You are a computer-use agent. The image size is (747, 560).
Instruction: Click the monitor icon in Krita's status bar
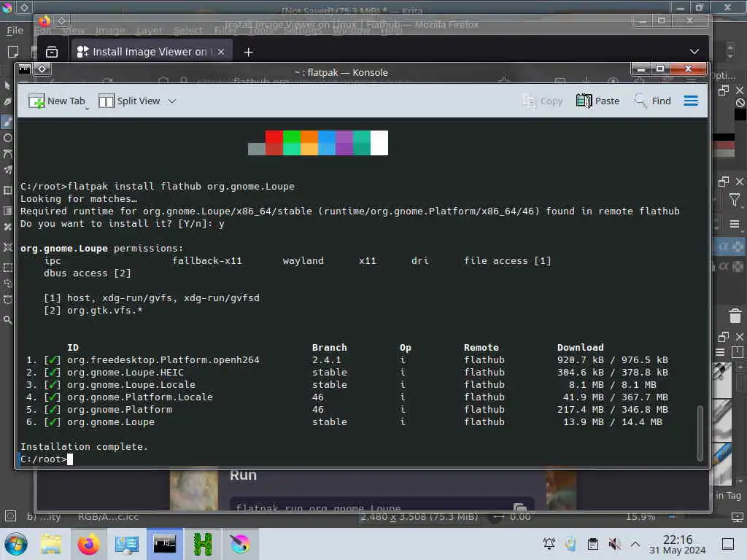click(x=737, y=517)
